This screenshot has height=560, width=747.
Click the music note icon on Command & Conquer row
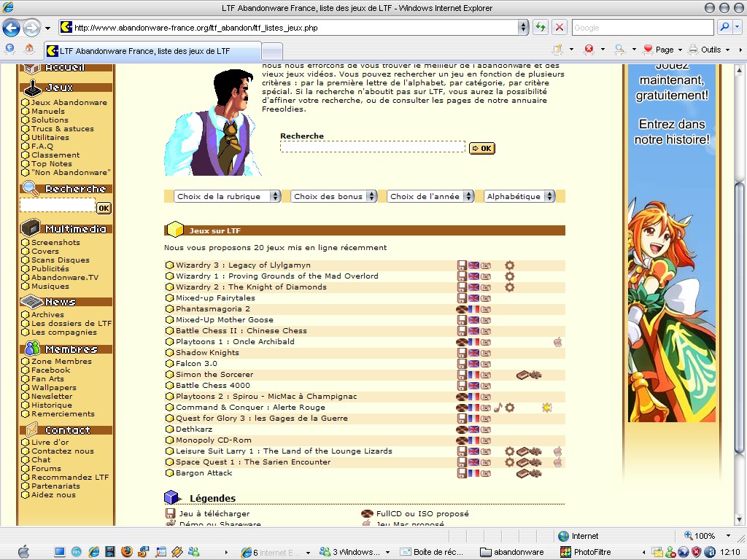click(x=498, y=408)
